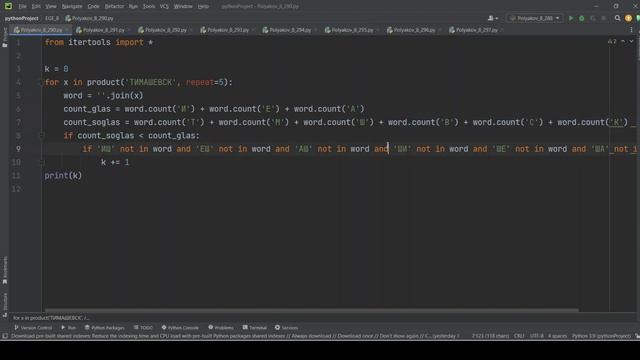Click the inspection warnings indicator
Screen dimensions: 640x360
click(612, 42)
